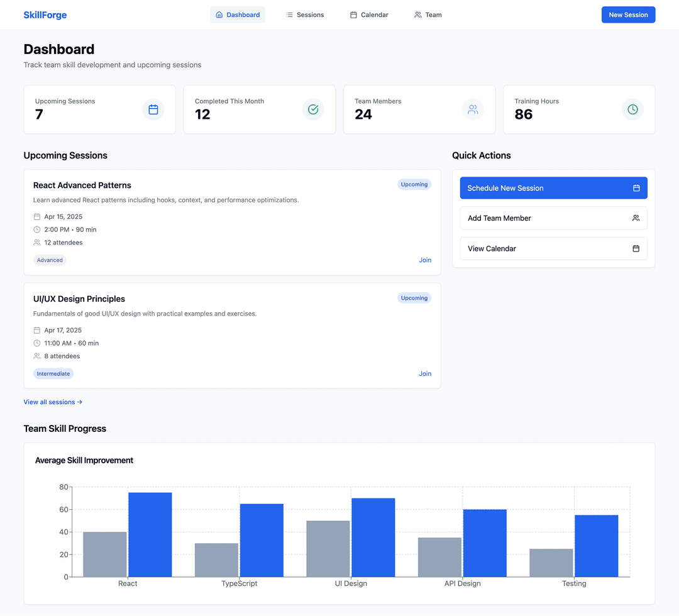Click the people icon in Team Members card
The width and height of the screenshot is (679, 616).
click(473, 109)
